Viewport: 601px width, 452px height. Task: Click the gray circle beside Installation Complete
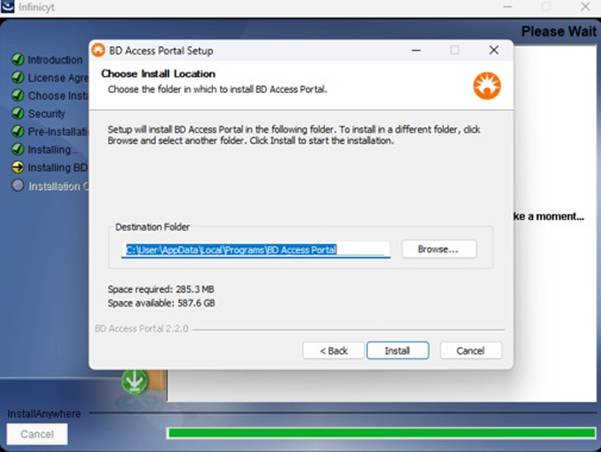17,186
